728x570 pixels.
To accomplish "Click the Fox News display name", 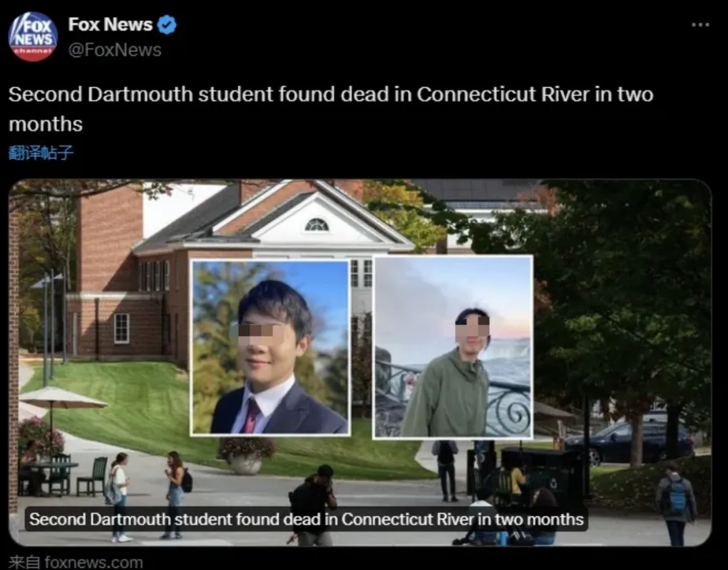I will (110, 25).
